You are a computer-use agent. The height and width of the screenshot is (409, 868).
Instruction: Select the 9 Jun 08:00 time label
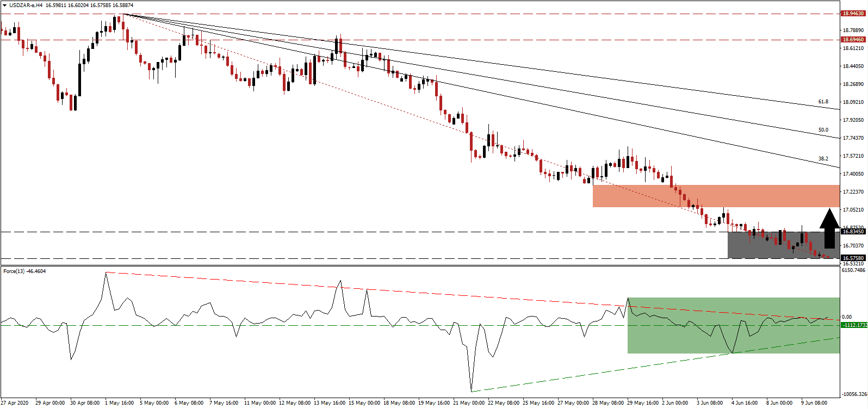815,403
